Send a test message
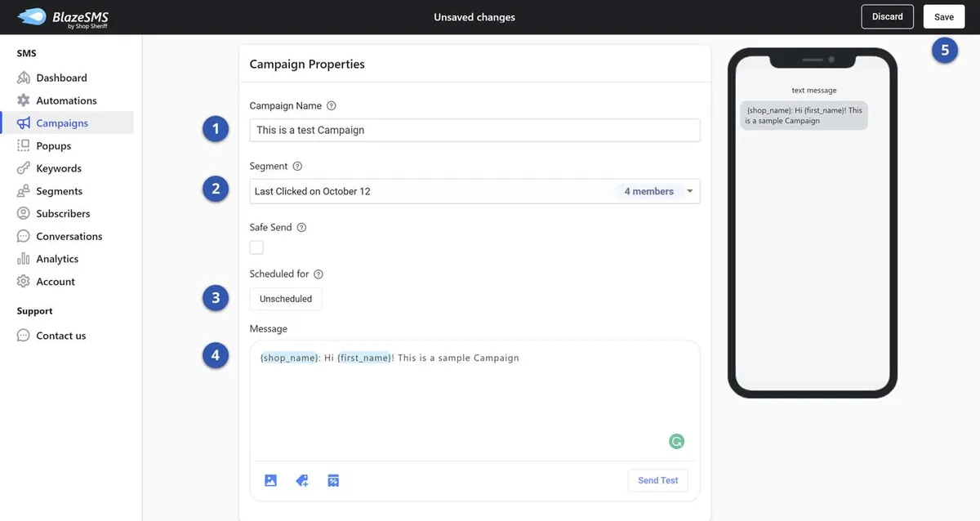 coord(657,479)
